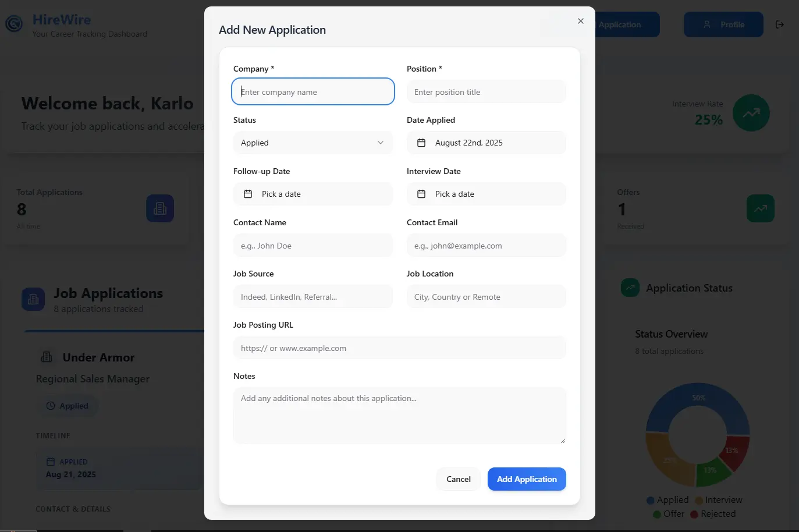Click the Under Armor company name
The width and height of the screenshot is (799, 532).
98,357
